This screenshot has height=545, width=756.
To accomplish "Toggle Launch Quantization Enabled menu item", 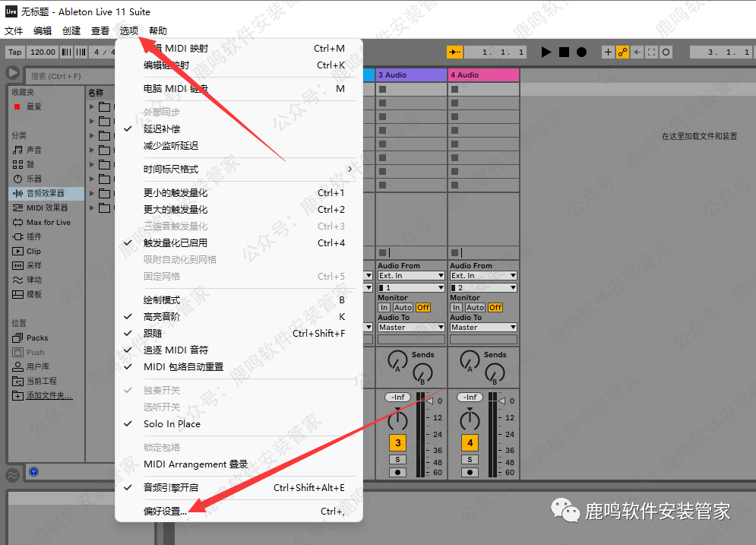I will 239,243.
